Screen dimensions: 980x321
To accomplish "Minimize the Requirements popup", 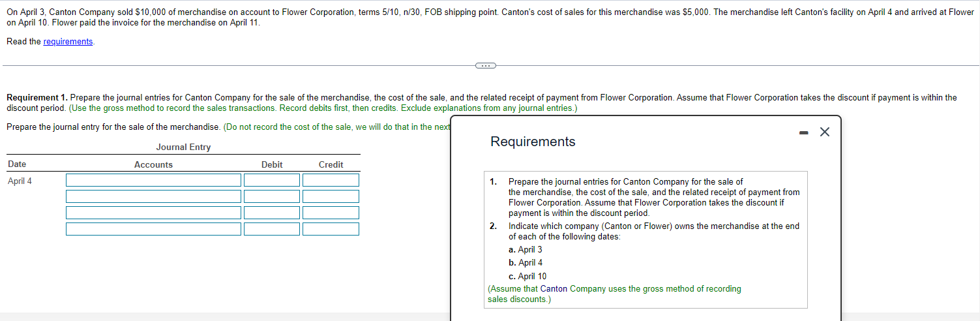I will [x=804, y=132].
